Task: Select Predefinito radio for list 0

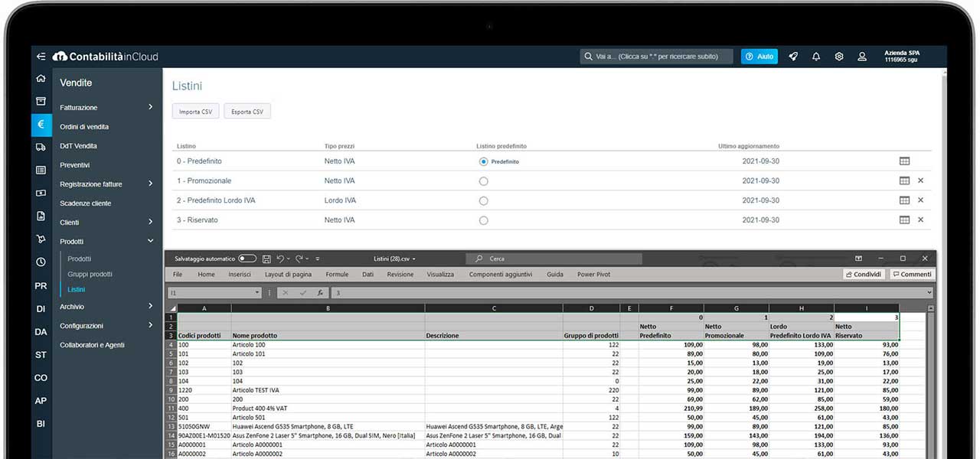Action: (x=483, y=161)
